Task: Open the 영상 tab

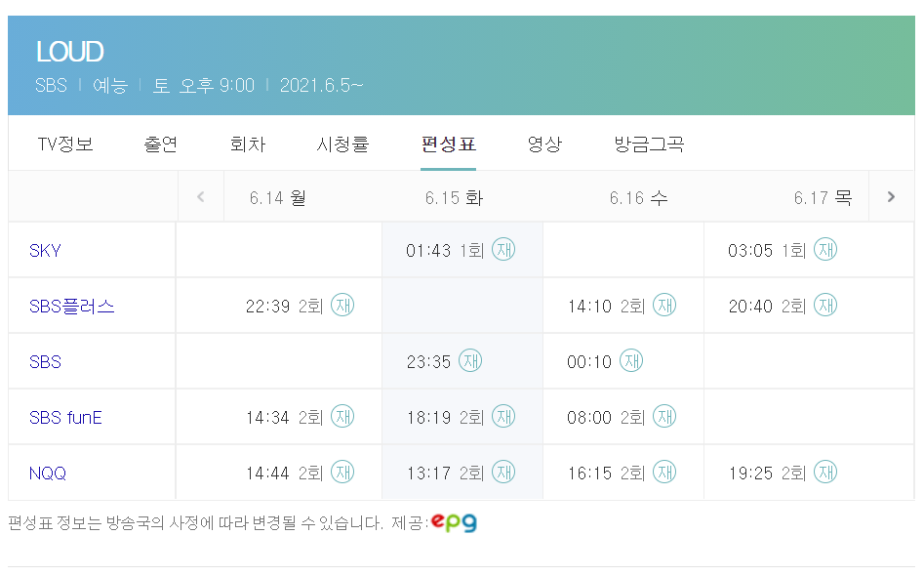Action: [x=544, y=144]
